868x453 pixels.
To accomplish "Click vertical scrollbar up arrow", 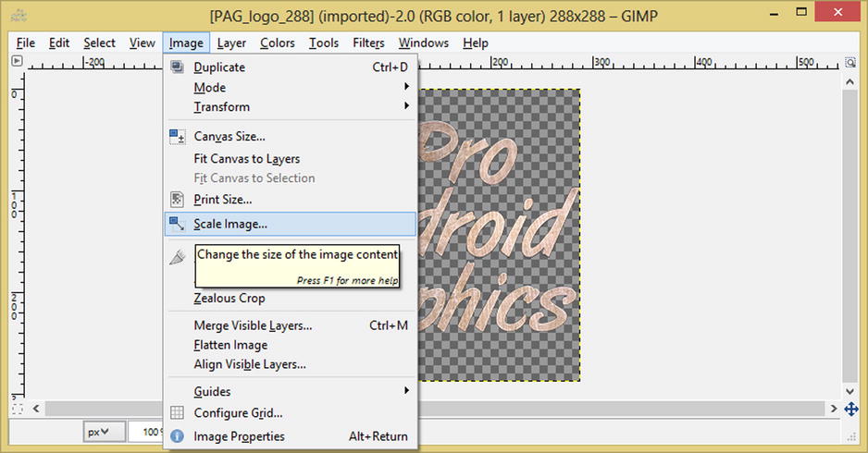I will [x=850, y=82].
